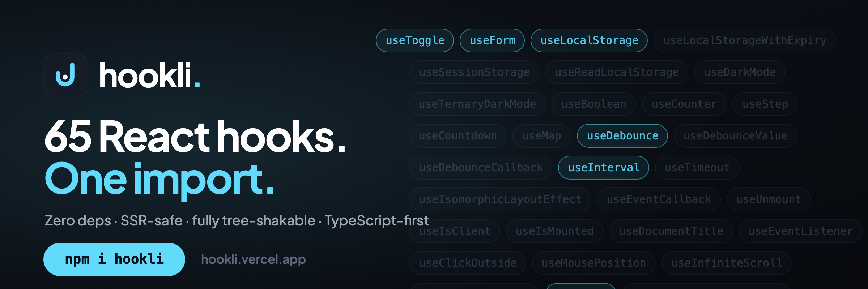Click the useTernaryDarkMode pill
The height and width of the screenshot is (289, 868).
[x=477, y=104]
